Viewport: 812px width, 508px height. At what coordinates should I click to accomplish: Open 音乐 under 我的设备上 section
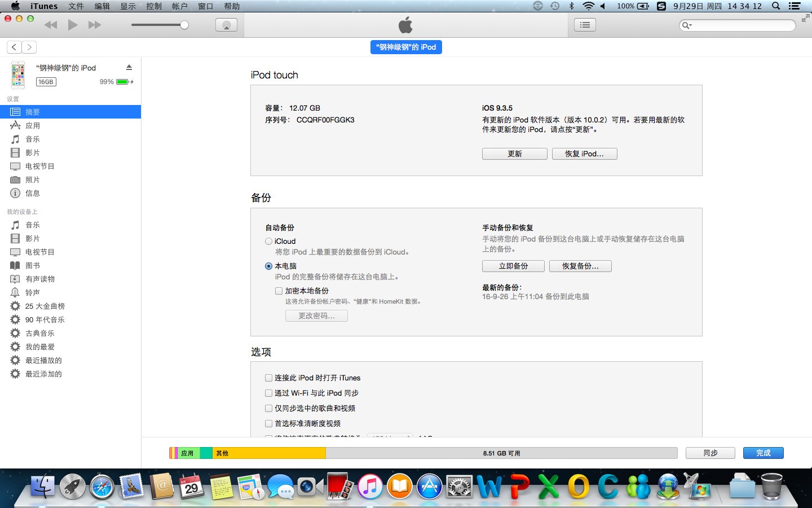(x=70, y=225)
